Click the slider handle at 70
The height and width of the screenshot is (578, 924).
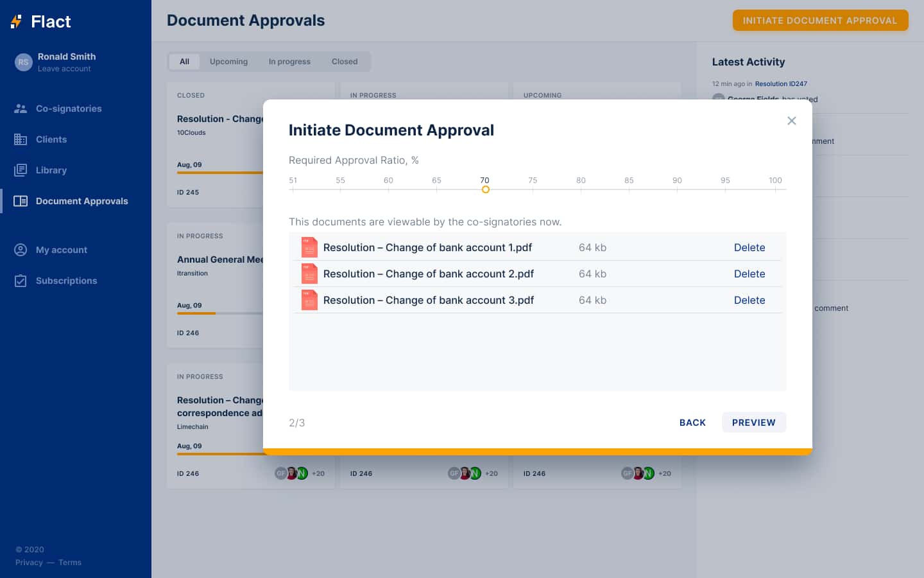[485, 189]
